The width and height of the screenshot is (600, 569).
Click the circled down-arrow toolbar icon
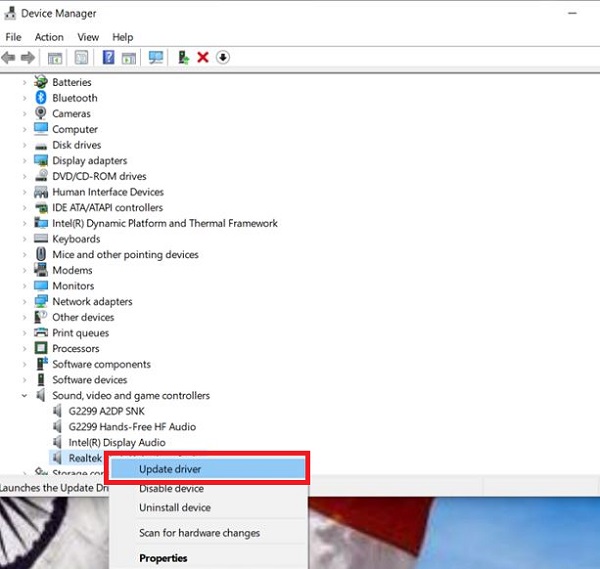click(223, 58)
